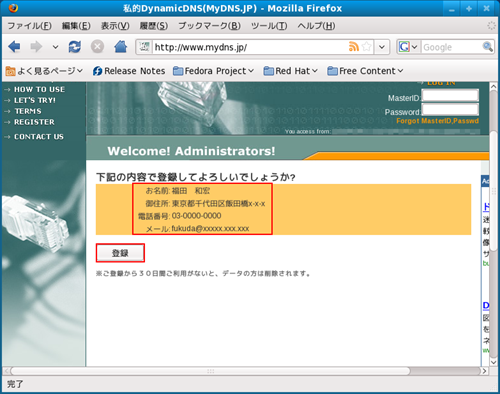The width and height of the screenshot is (500, 394).
Task: Open the ヘルプ(H) menu
Action: point(316,26)
